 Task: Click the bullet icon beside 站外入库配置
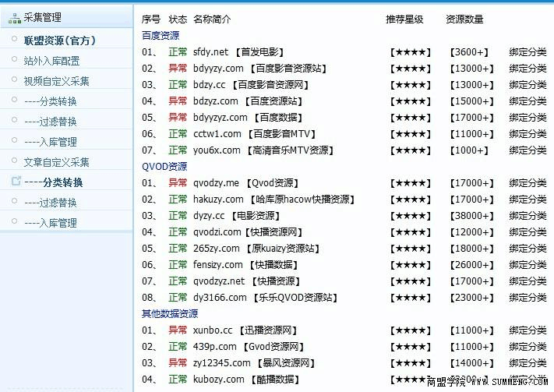[x=15, y=59]
